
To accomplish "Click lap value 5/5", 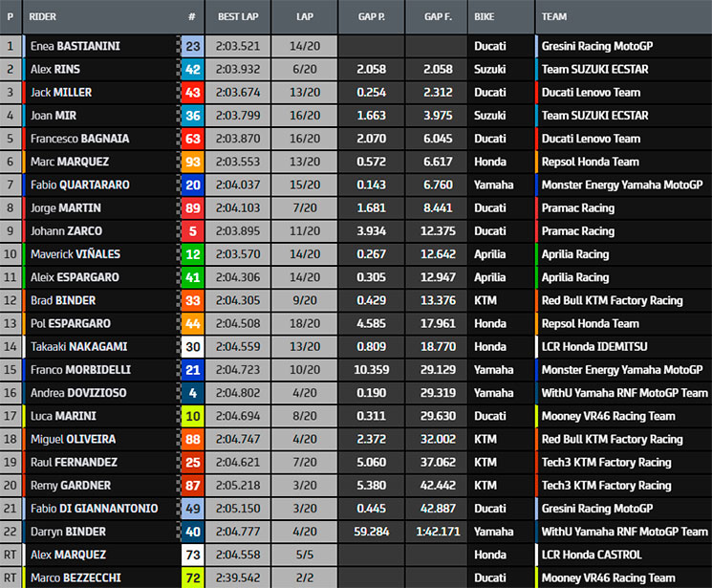I will click(305, 555).
